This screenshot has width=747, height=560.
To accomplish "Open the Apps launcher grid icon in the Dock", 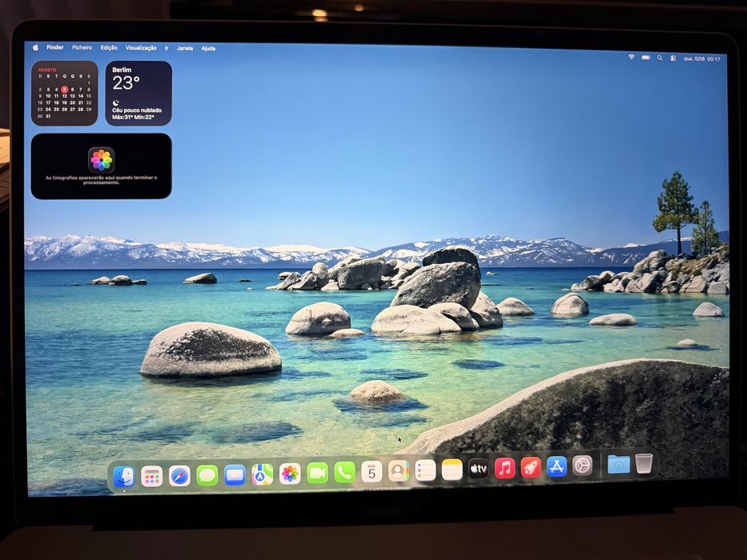I will tap(151, 476).
